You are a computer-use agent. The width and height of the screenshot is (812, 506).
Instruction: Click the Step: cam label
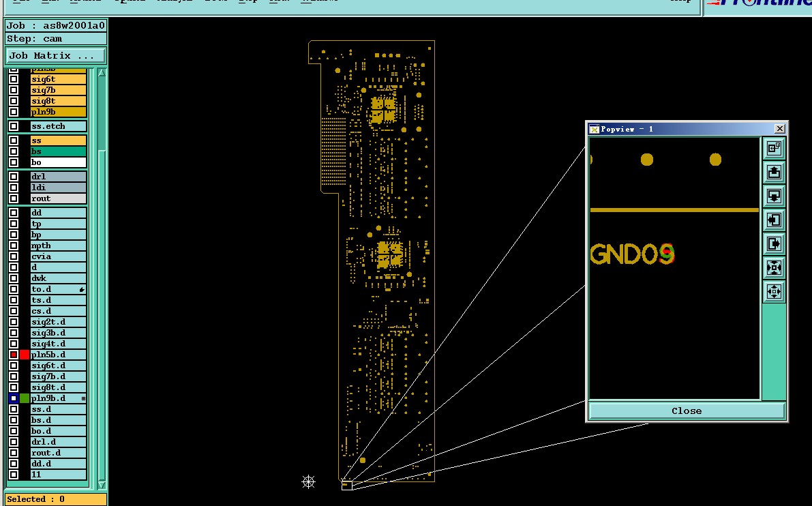coord(56,39)
